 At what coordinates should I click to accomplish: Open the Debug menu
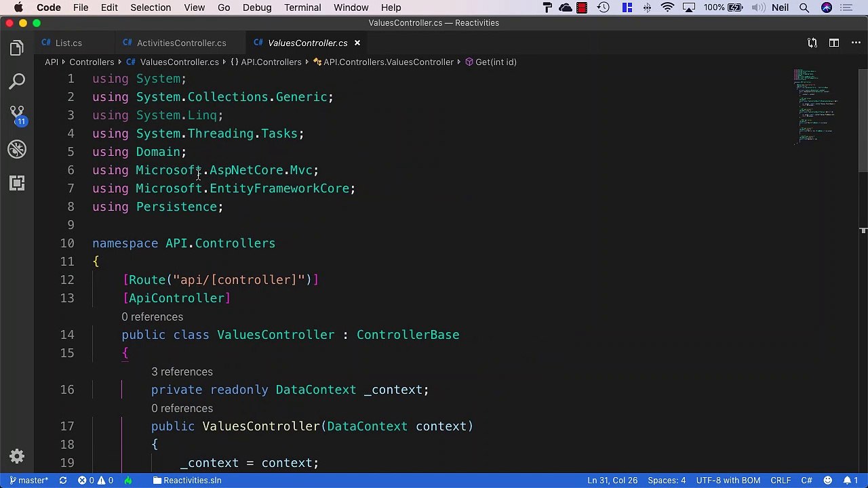[x=257, y=7]
